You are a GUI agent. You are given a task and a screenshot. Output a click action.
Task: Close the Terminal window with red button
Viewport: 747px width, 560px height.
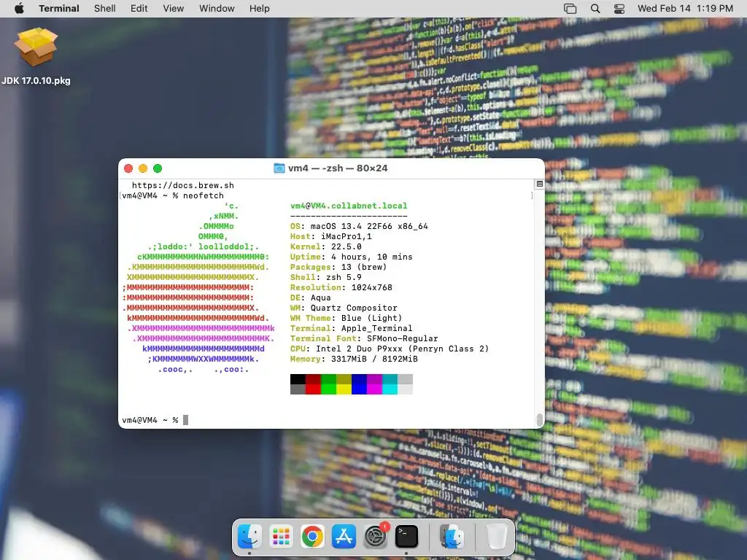(128, 168)
